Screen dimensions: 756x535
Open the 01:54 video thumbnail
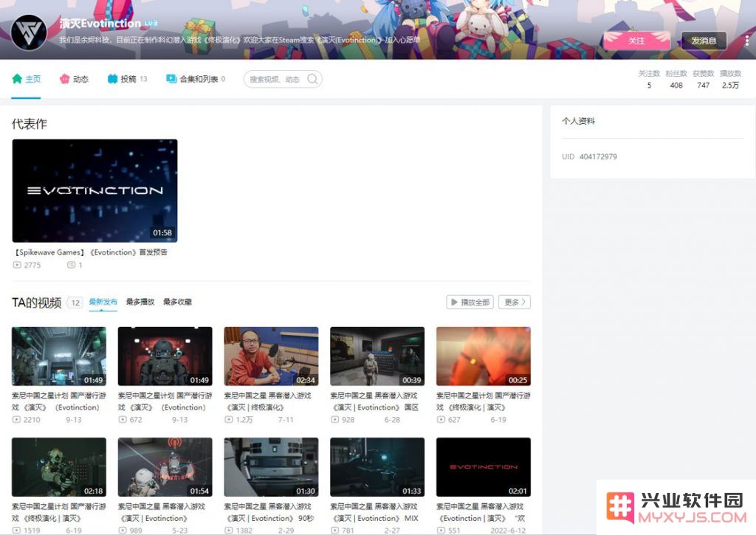(165, 467)
